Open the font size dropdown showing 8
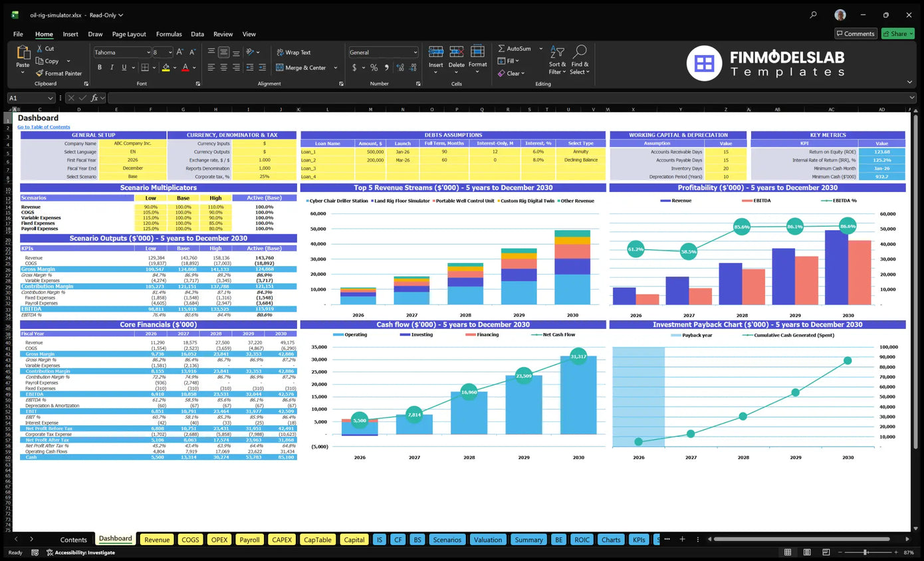The image size is (924, 561). point(170,52)
